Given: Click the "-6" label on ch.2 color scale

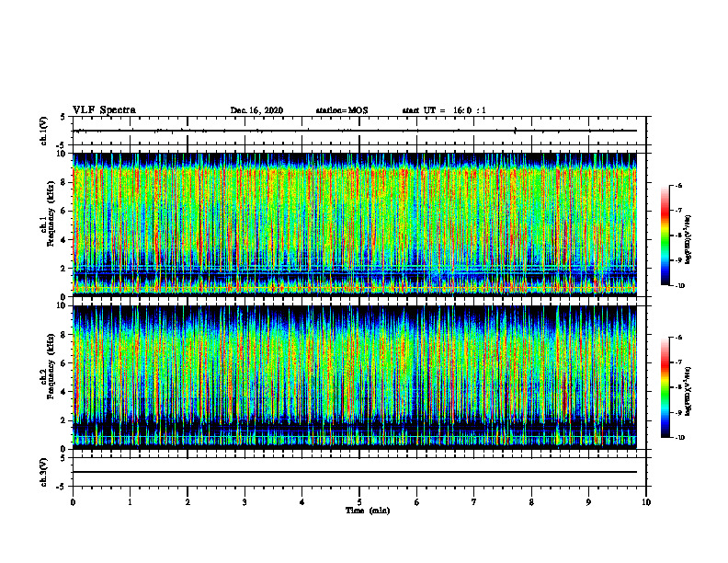Looking at the screenshot, I should tap(678, 338).
